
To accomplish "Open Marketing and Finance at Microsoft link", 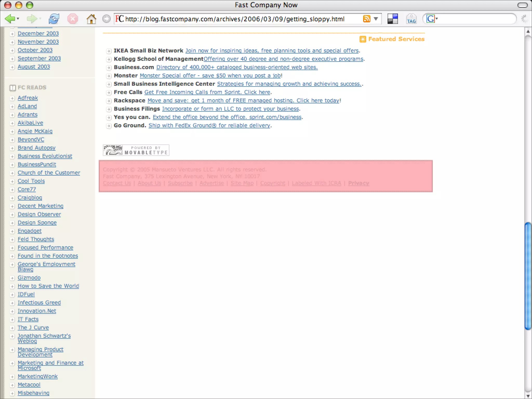I will 51,365.
